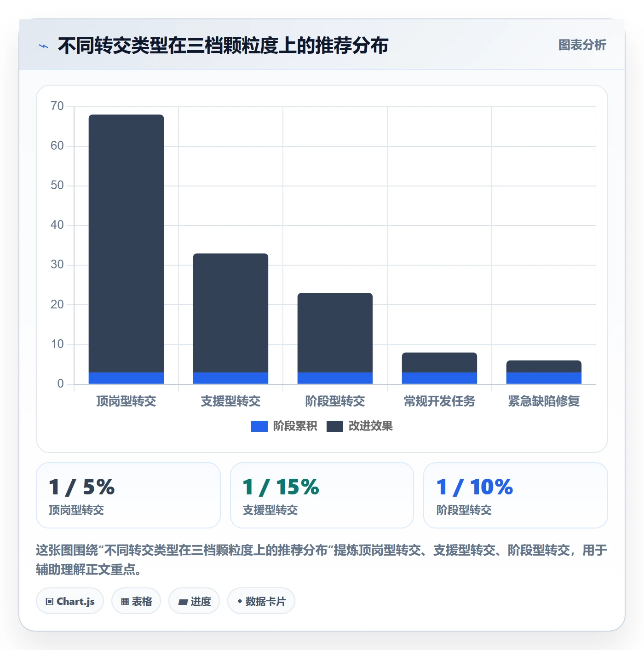The width and height of the screenshot is (644, 650).
Task: Click the blue bar segment for 阶段型转交
Action: tap(335, 378)
